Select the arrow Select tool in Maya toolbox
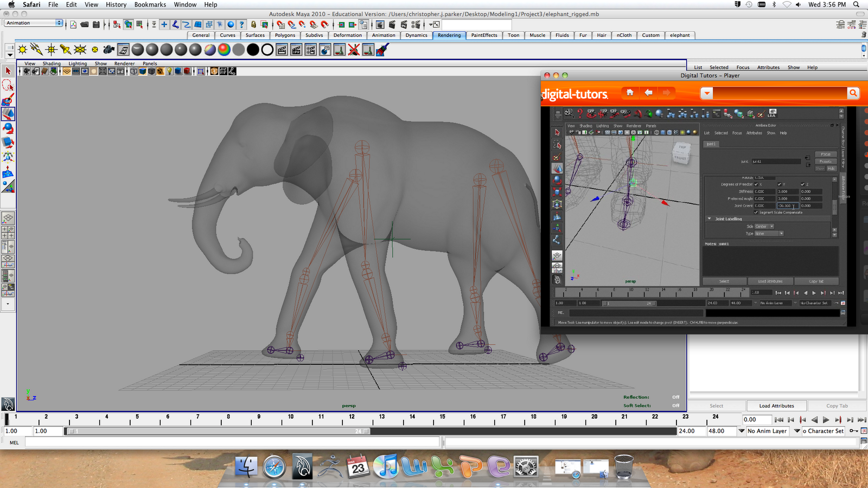 [8, 71]
